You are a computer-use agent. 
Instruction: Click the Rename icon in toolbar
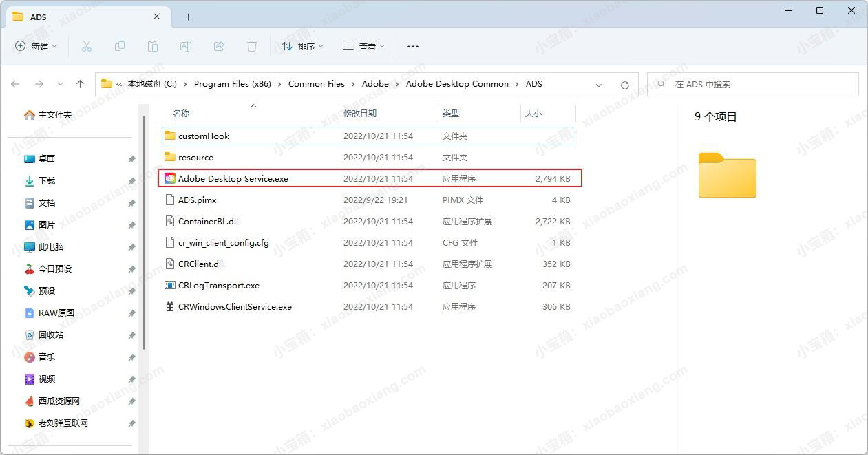point(186,46)
